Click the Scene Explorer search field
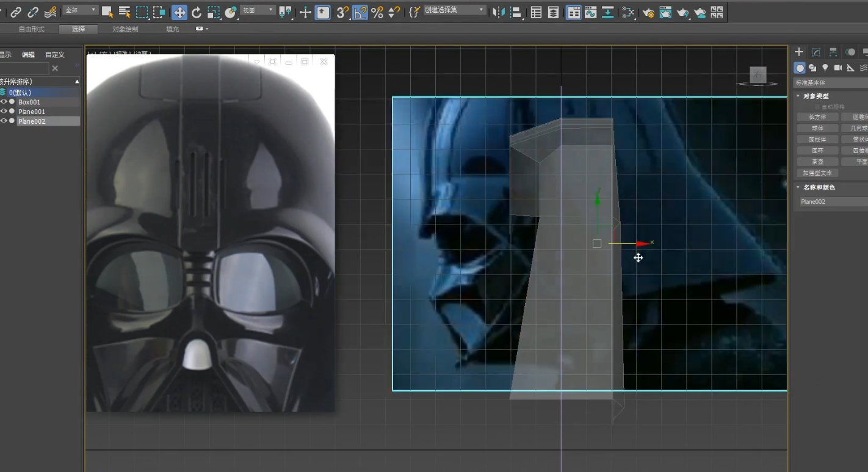This screenshot has height=472, width=868. tap(24, 68)
